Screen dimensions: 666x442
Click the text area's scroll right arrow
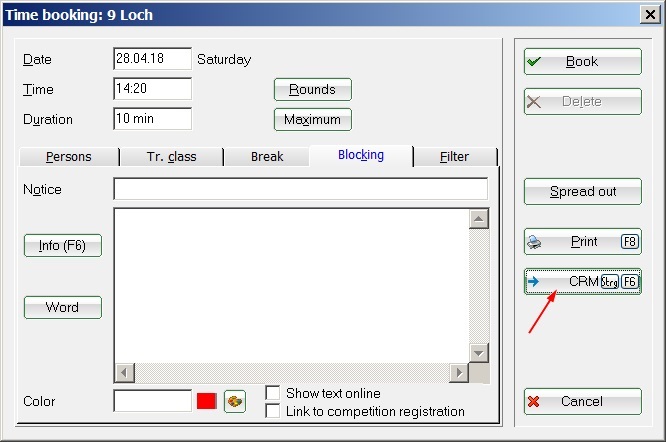point(459,373)
